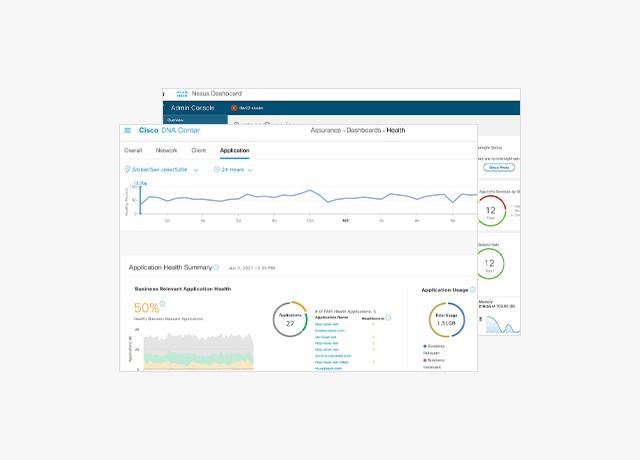Switch to the Network tab

pyautogui.click(x=167, y=150)
